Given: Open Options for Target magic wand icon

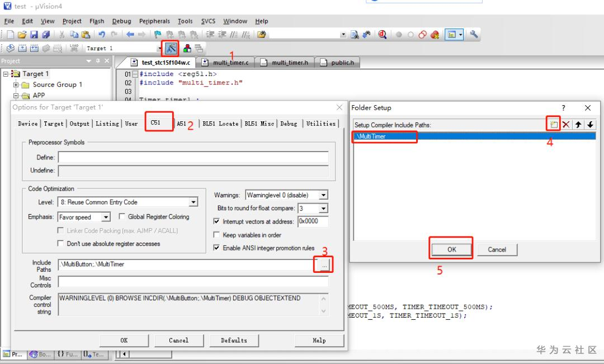Looking at the screenshot, I should [x=171, y=48].
